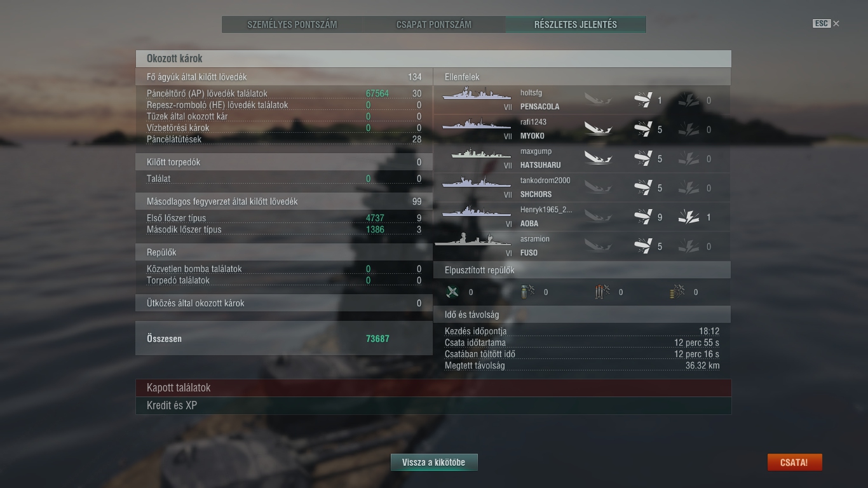Switch to the Személyes pontszám tab
868x488 pixels.
click(x=292, y=25)
